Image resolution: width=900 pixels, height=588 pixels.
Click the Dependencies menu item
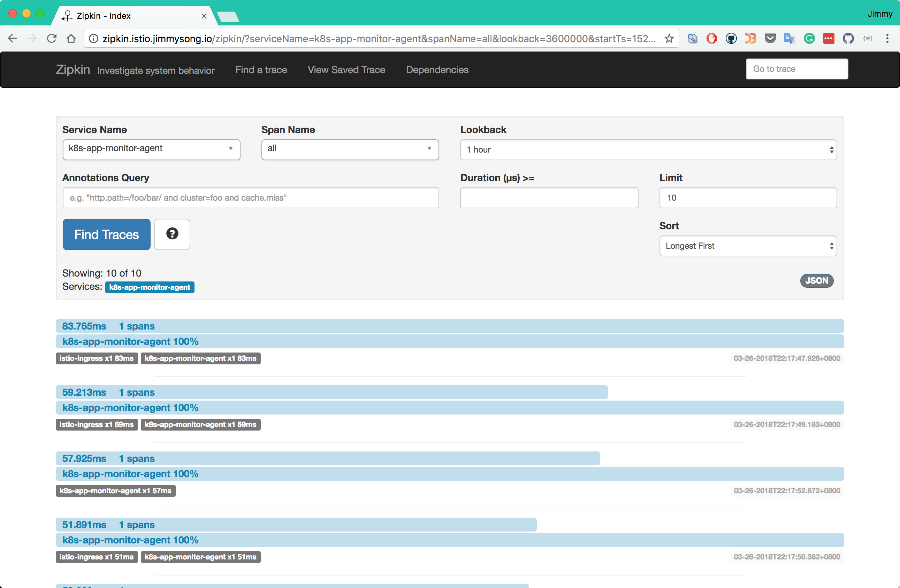pos(437,69)
